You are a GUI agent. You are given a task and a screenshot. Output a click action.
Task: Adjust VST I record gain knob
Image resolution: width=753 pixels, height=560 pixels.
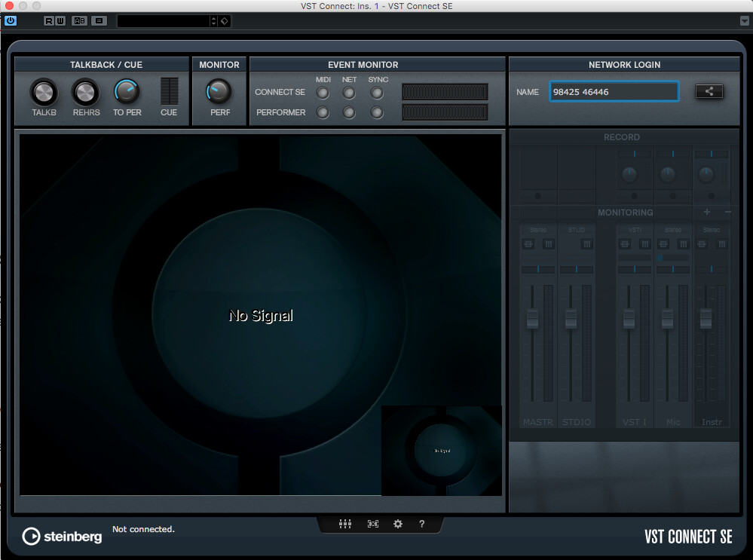pyautogui.click(x=629, y=174)
